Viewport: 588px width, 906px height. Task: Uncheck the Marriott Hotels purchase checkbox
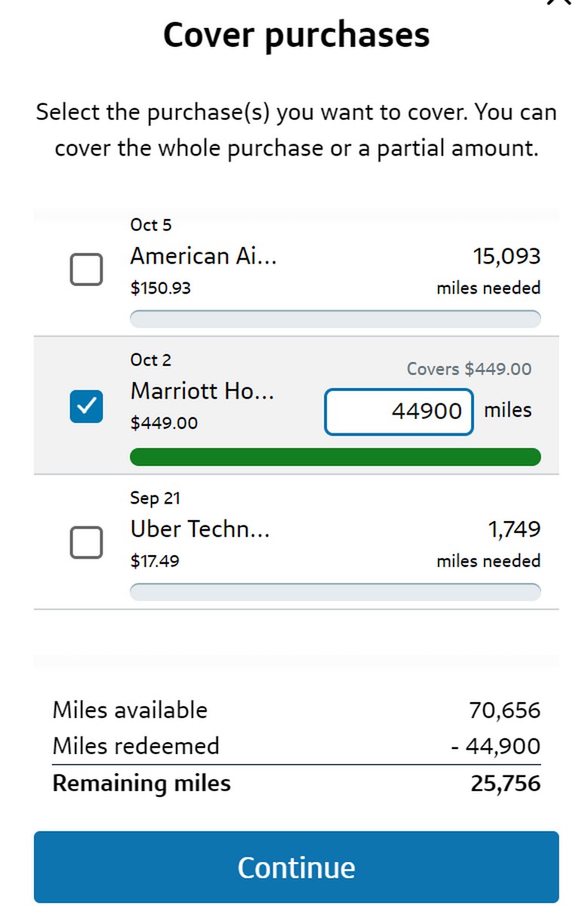(x=85, y=405)
